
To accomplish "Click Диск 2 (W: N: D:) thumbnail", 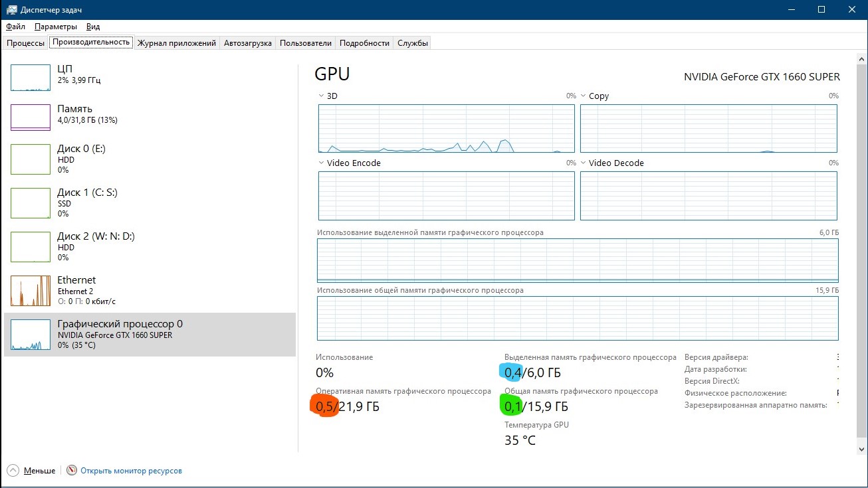I will 31,248.
